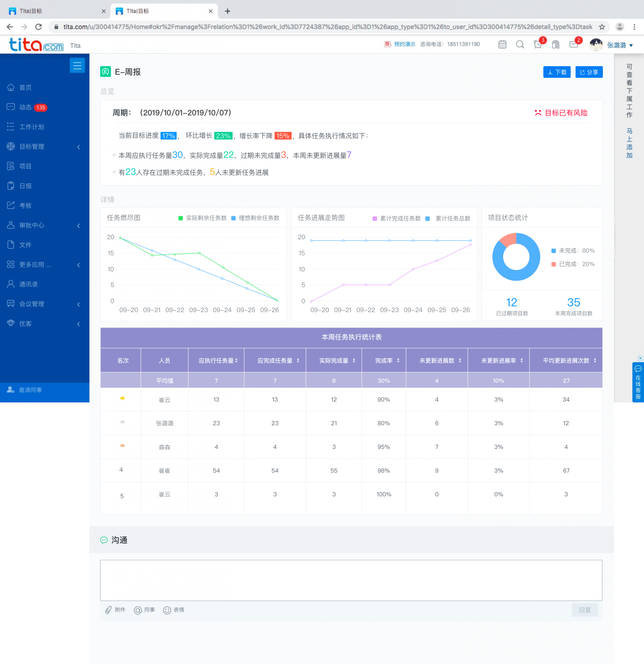This screenshot has width=644, height=664.
Task: Bookmark this page with star icon
Action: (x=602, y=27)
